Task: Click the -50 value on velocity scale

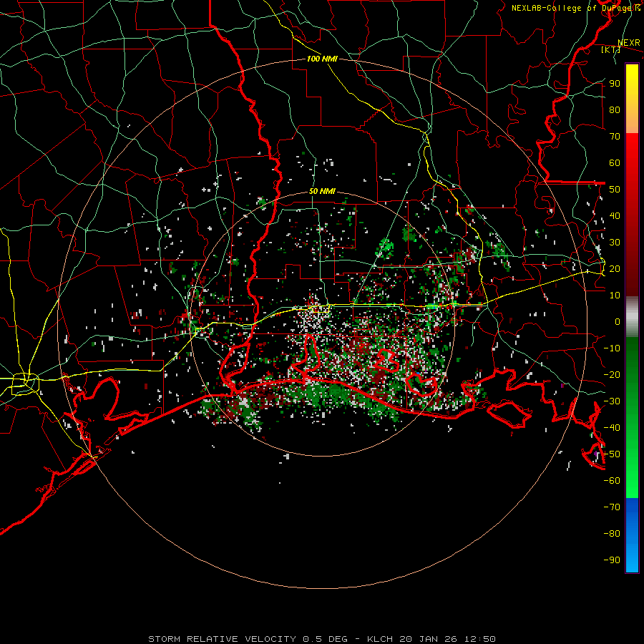Action: 612,454
